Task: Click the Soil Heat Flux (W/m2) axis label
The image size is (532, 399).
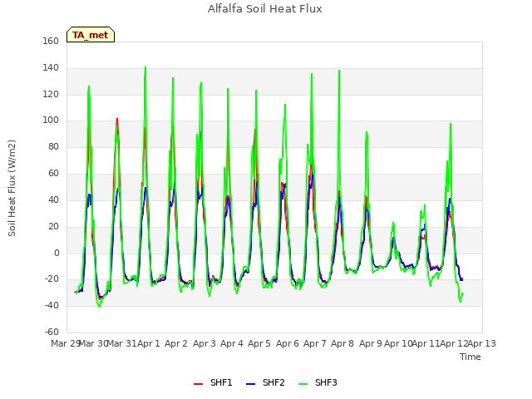Action: click(12, 188)
